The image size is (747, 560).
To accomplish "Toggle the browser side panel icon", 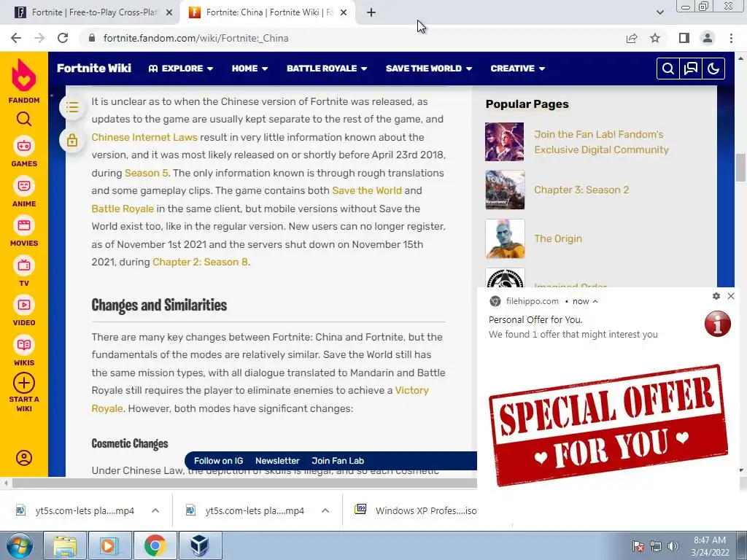I will [684, 38].
